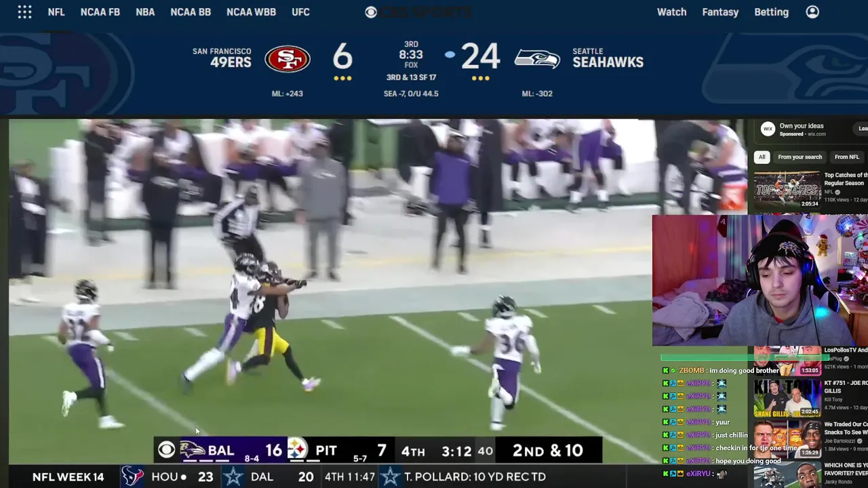Click the Dallas Cowboys logo beside DAL
Image resolution: width=868 pixels, height=488 pixels.
tap(233, 476)
